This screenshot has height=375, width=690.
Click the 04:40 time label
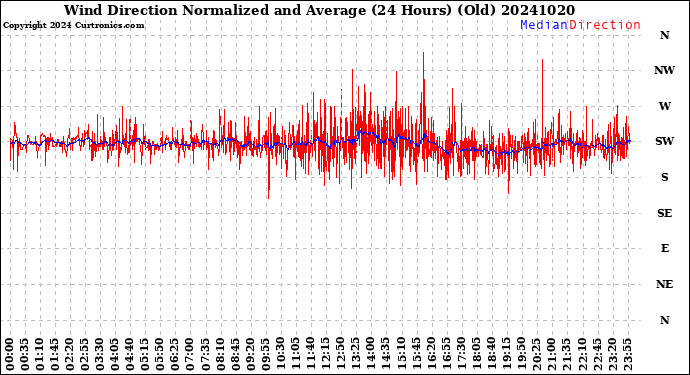[130, 354]
